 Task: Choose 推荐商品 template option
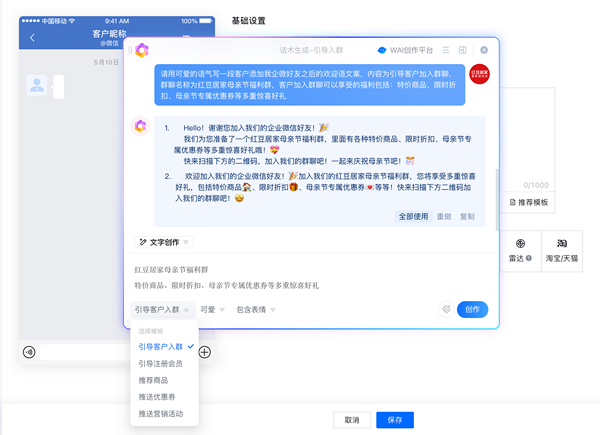point(155,380)
